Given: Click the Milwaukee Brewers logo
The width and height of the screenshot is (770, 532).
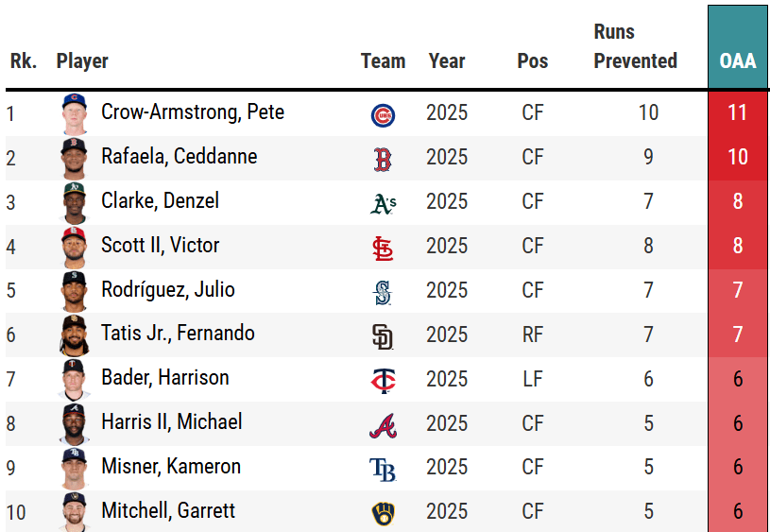Looking at the screenshot, I should point(383,513).
